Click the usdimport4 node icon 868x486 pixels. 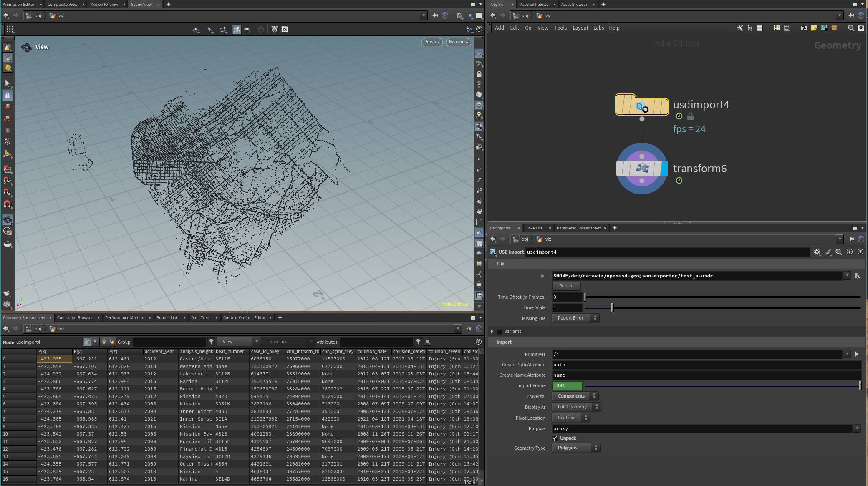click(641, 106)
